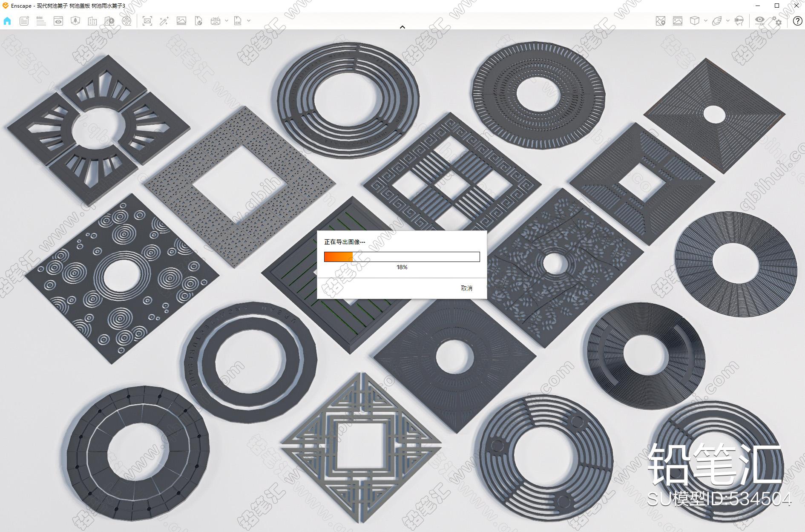Open the Asset Library icon
The image size is (805, 532).
coord(75,21)
